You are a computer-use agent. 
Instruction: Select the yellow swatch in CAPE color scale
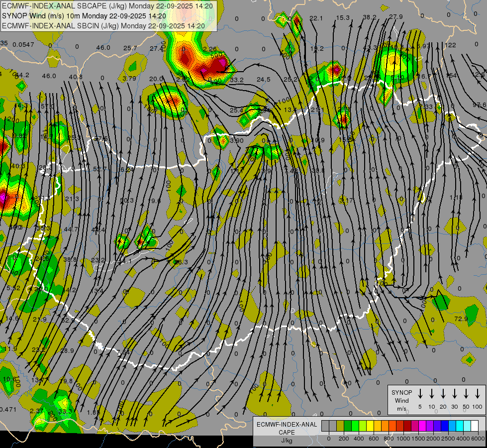370,426
